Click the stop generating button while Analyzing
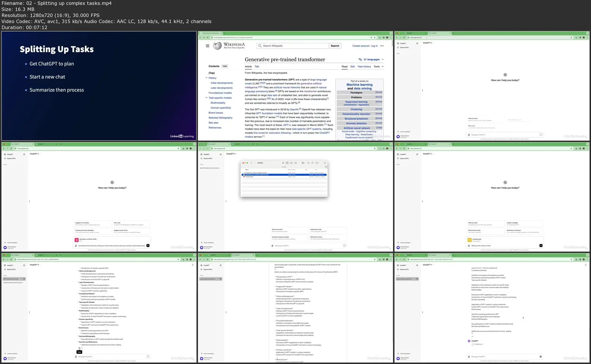Screen dimensions: 591x364 tap(540, 357)
